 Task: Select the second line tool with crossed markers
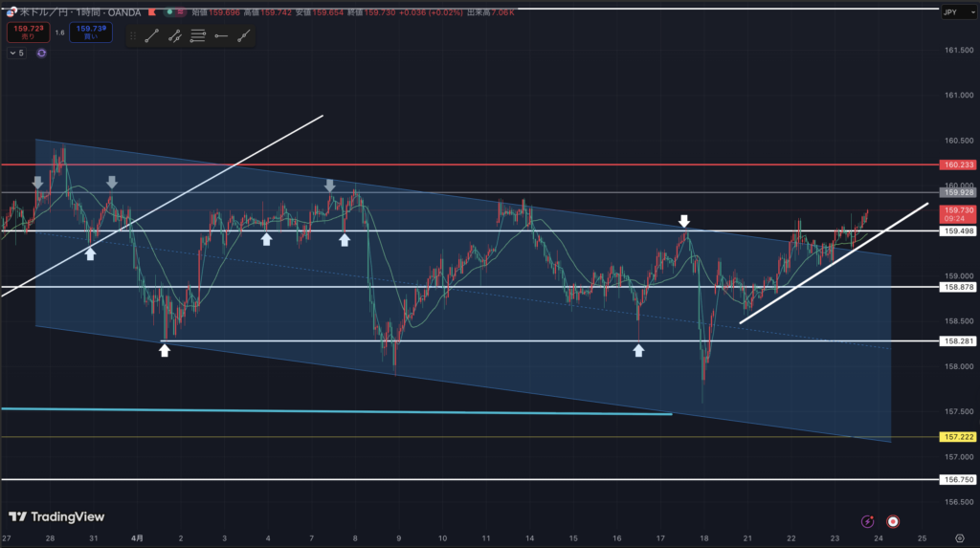[x=175, y=36]
